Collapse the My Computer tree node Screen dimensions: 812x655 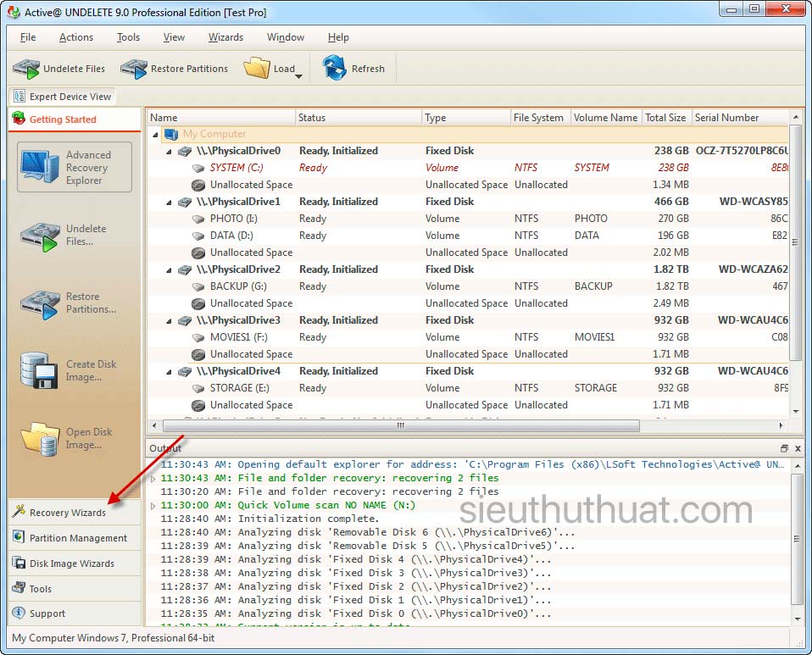155,135
